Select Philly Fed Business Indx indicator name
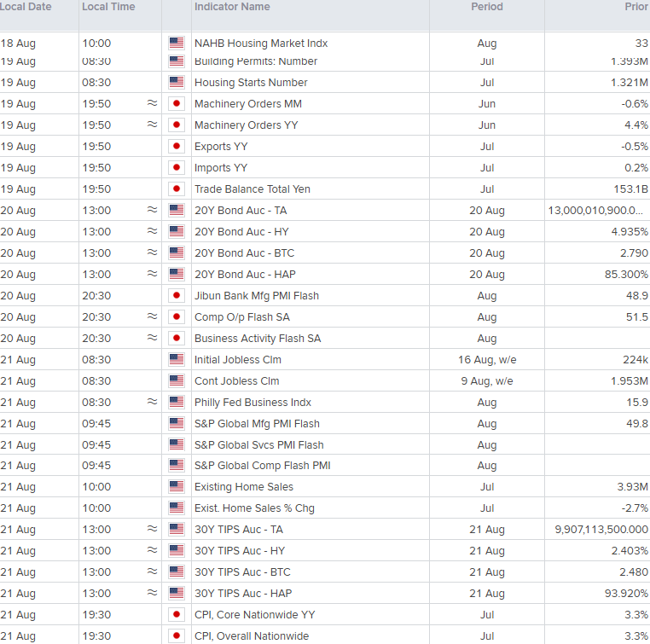 252,403
